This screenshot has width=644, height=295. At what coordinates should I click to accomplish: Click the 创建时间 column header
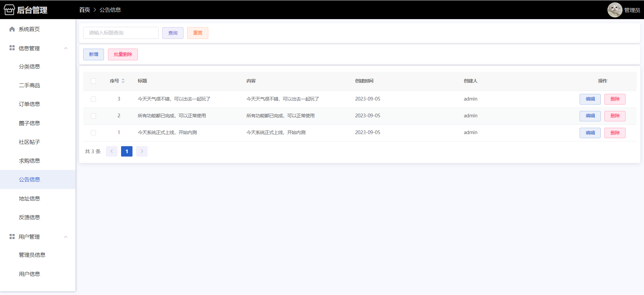tap(364, 81)
